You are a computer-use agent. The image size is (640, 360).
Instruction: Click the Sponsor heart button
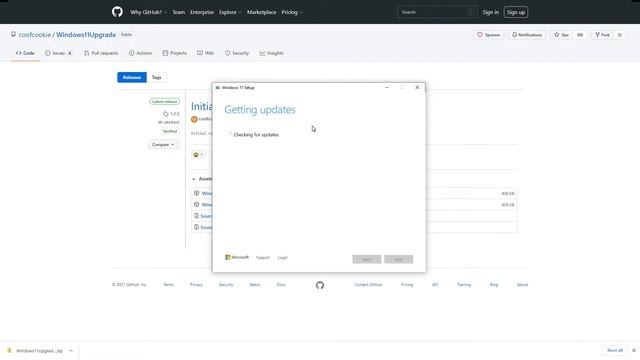point(489,35)
